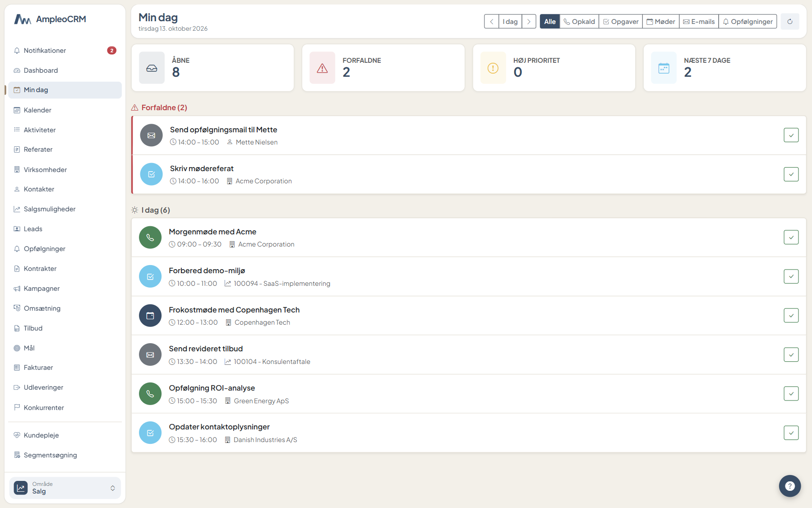Filter by Opfølgninger tab in header
This screenshot has width=812, height=508.
coord(747,22)
